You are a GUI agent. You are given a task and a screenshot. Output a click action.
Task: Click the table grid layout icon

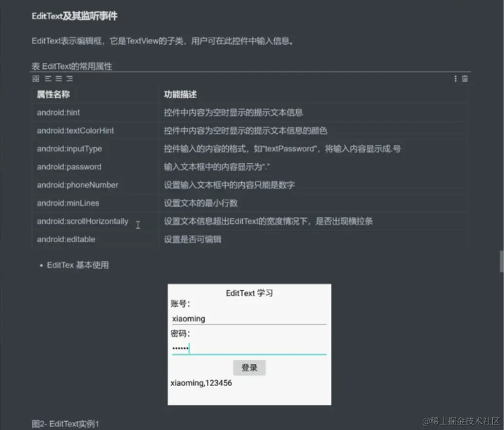coord(36,78)
